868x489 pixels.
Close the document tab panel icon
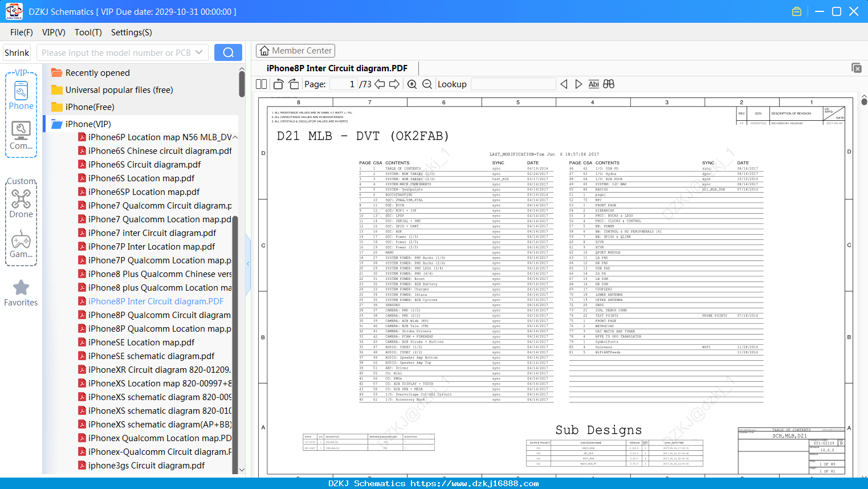[857, 68]
